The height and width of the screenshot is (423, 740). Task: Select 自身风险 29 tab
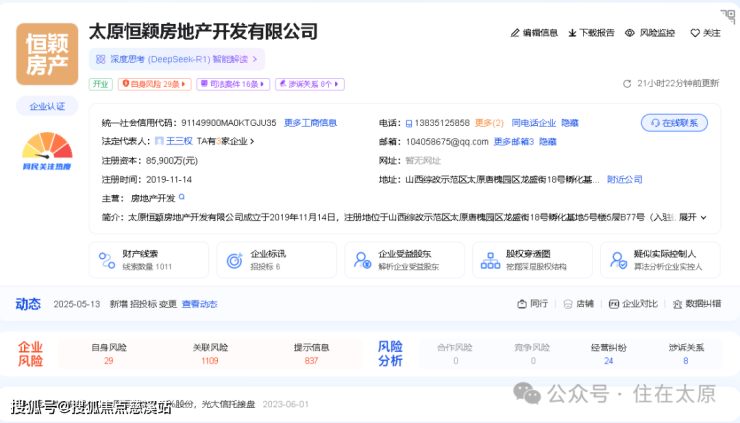click(109, 354)
